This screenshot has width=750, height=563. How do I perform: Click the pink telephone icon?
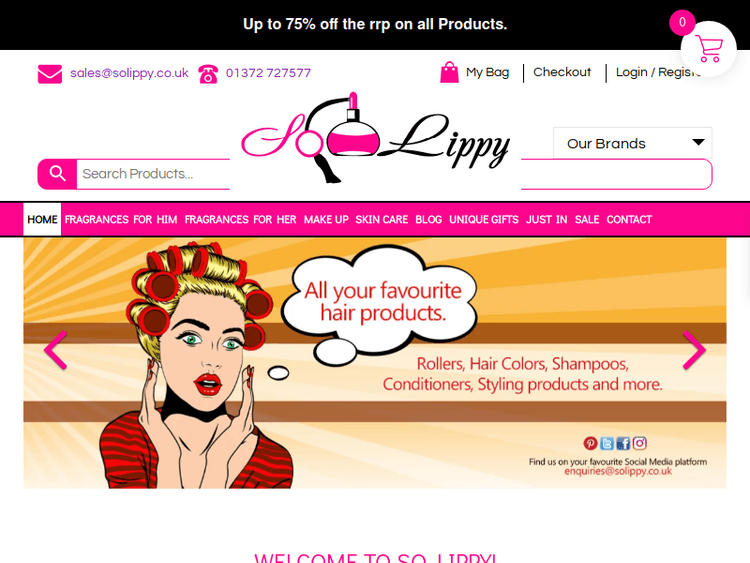tap(208, 74)
